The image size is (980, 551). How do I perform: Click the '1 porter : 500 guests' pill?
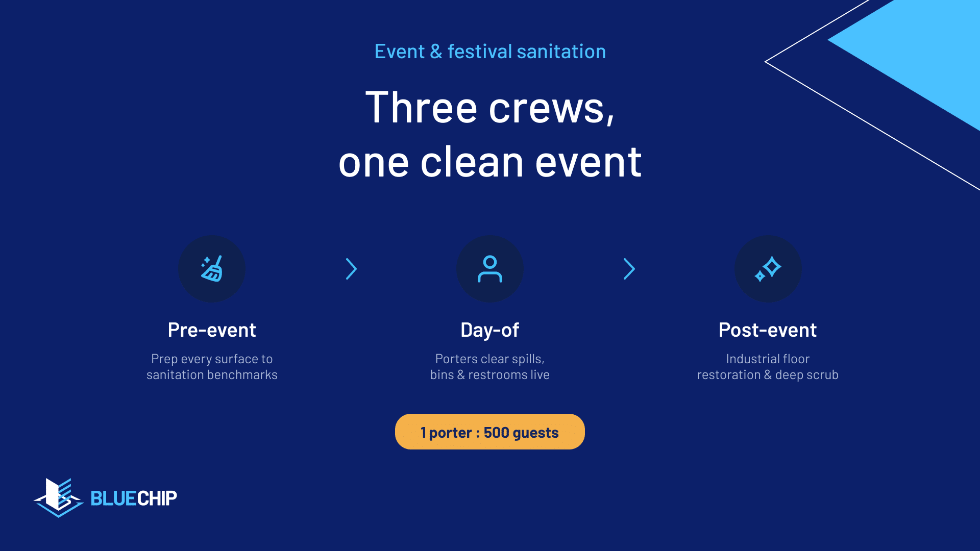click(x=489, y=432)
